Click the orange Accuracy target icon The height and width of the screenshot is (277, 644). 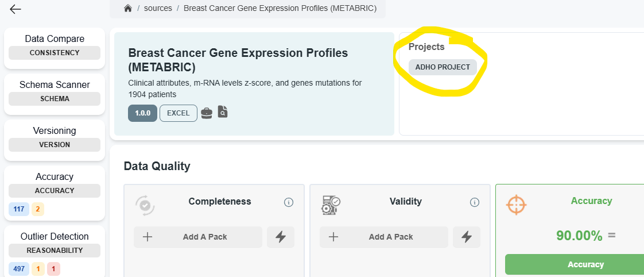[x=516, y=205]
